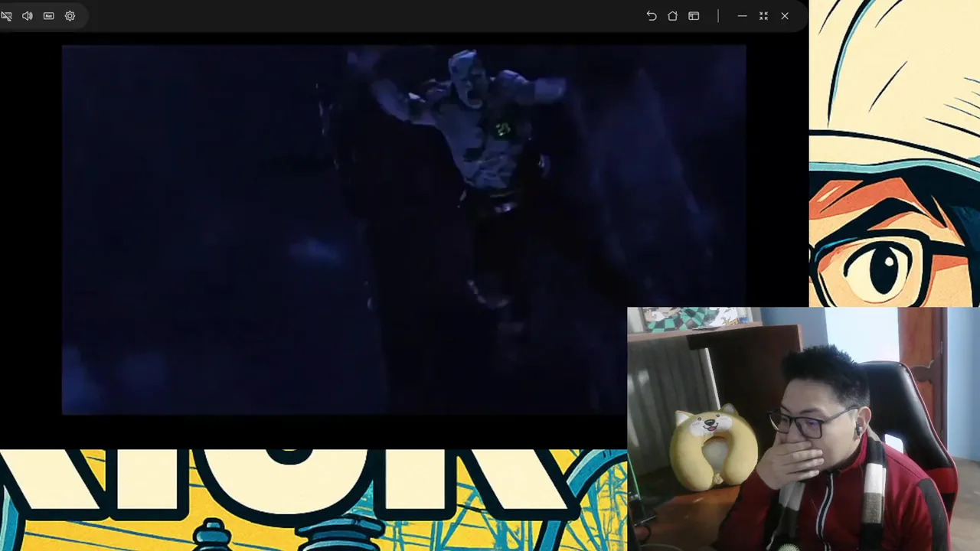Mute the sound via speaker icon
The image size is (980, 551).
pos(28,16)
